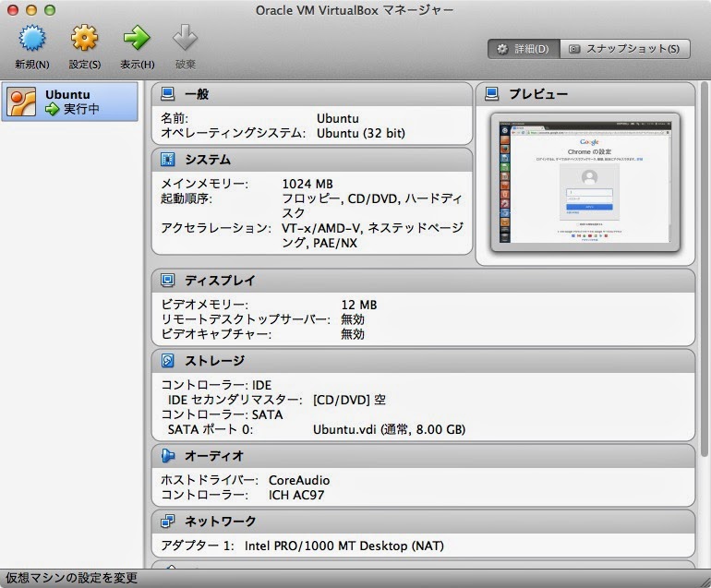Click the VM preview screen thumbnail
Screen dimensions: 711x588
click(585, 182)
